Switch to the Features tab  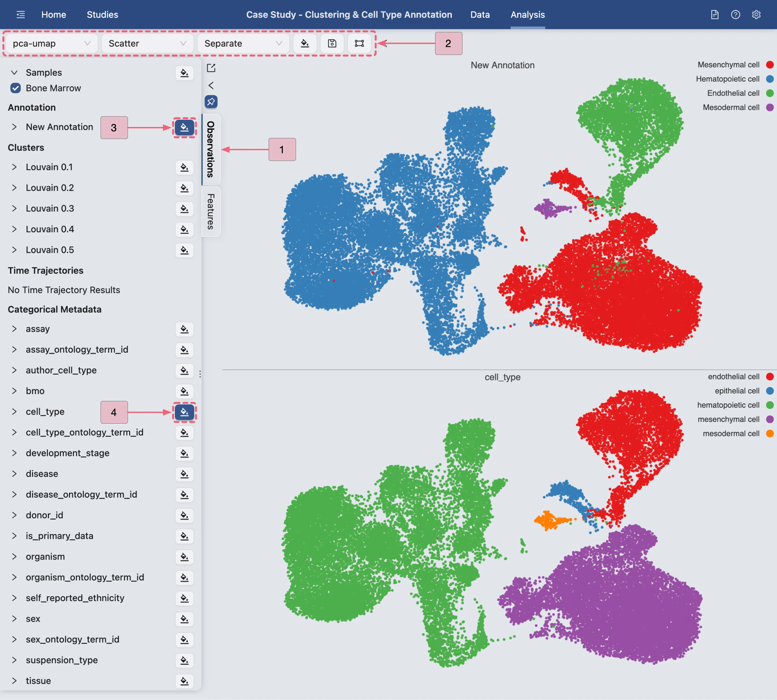(211, 212)
